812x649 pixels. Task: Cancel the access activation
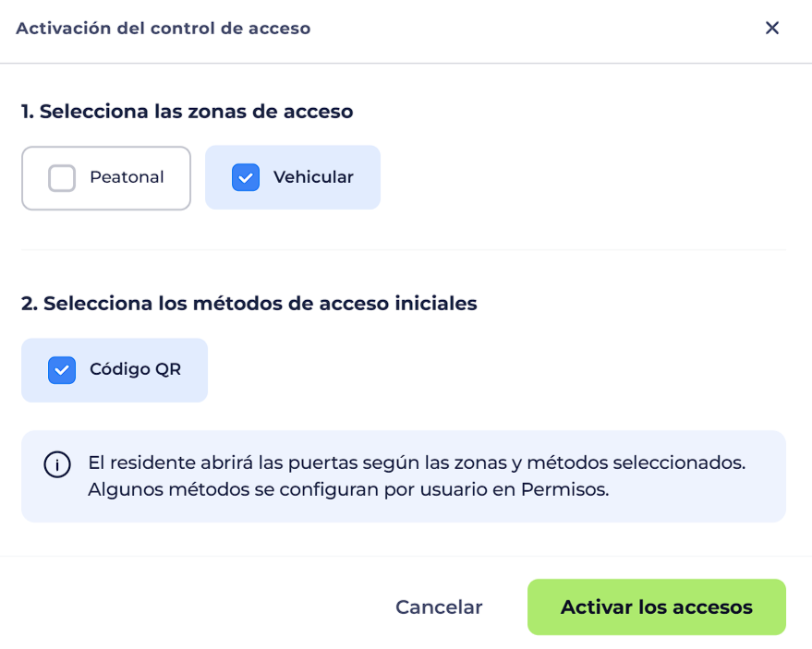tap(439, 607)
